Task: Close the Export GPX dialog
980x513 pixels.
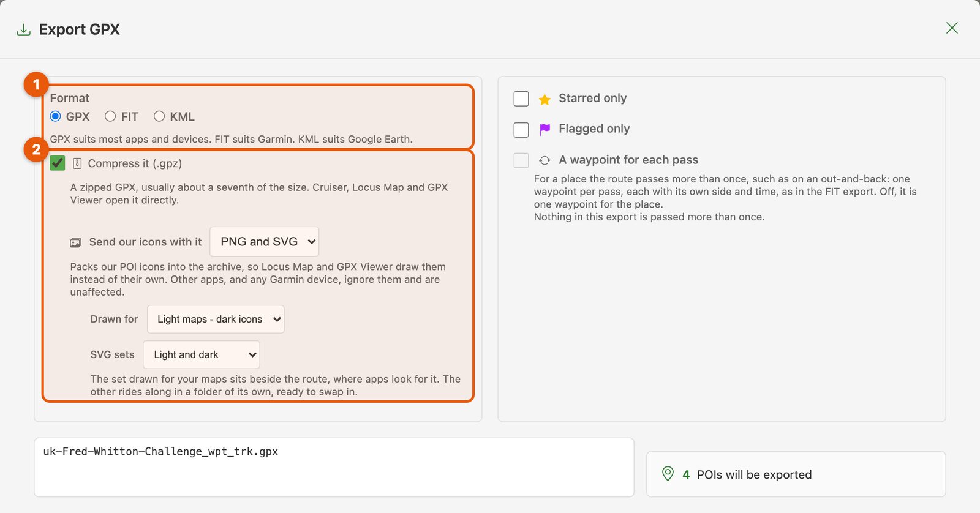Action: coord(952,28)
